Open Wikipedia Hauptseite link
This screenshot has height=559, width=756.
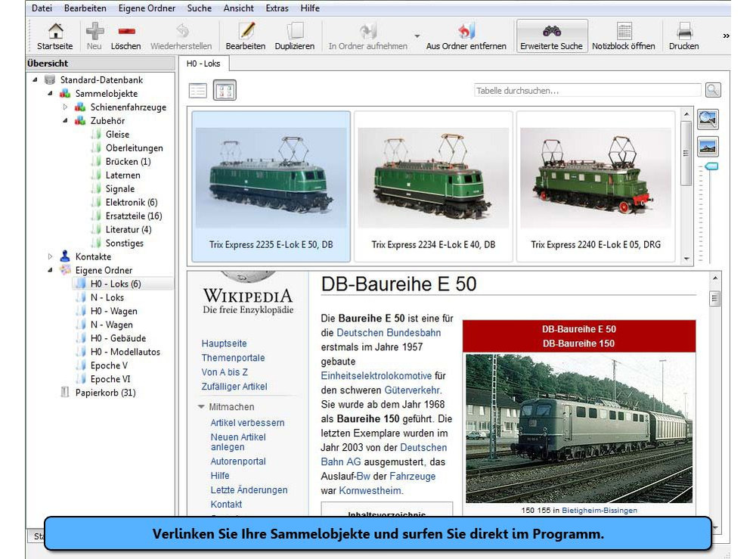click(x=225, y=343)
